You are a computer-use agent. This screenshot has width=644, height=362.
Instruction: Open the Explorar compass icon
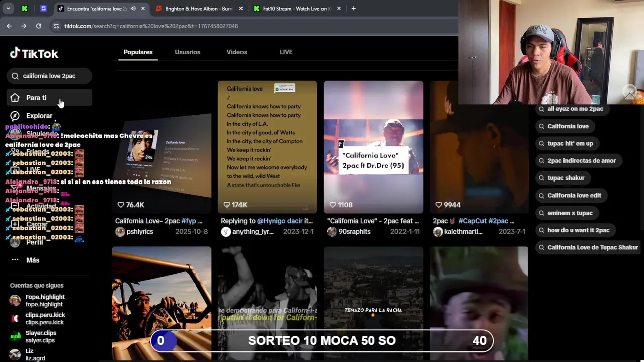pyautogui.click(x=15, y=116)
